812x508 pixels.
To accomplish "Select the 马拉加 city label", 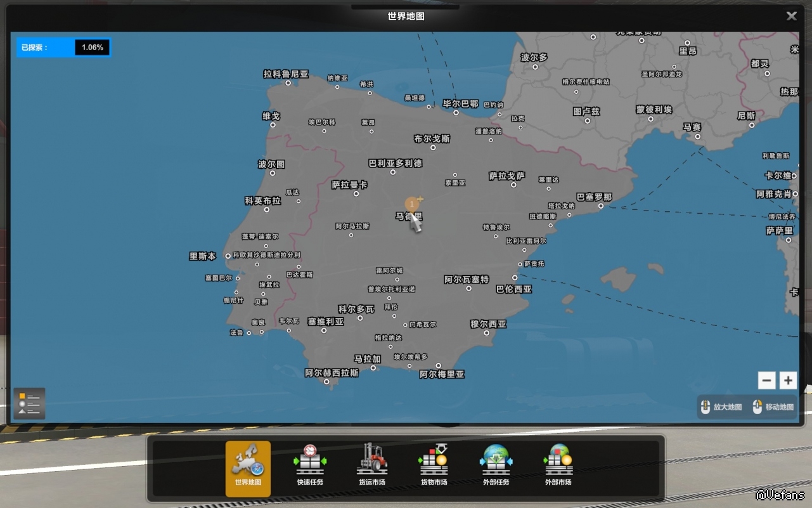I will click(x=368, y=359).
